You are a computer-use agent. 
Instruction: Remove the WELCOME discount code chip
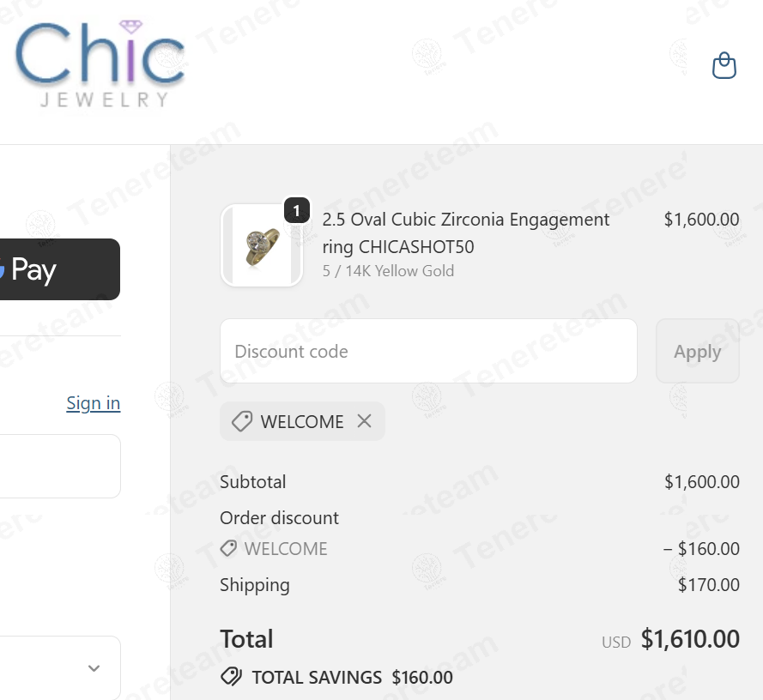(x=365, y=421)
